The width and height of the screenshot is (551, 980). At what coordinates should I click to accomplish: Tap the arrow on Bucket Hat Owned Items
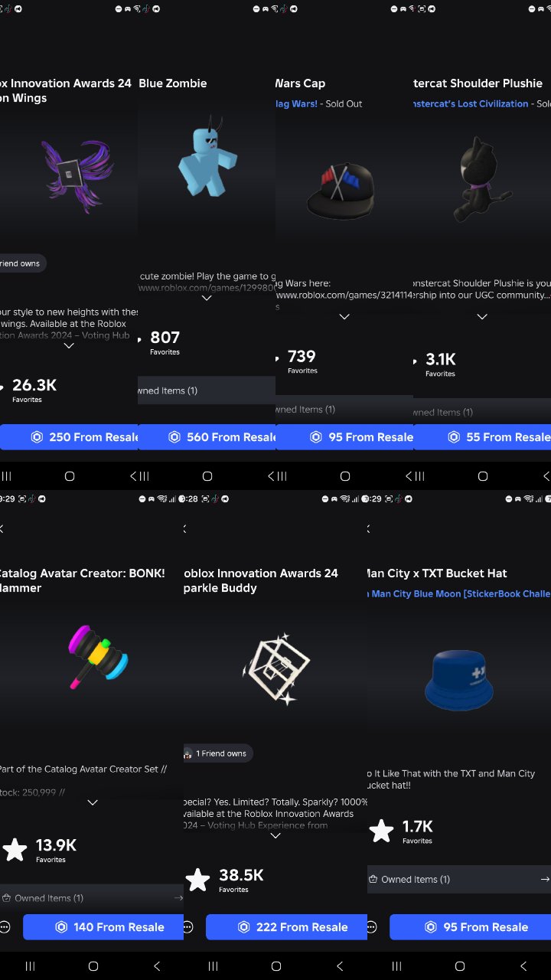pos(545,880)
